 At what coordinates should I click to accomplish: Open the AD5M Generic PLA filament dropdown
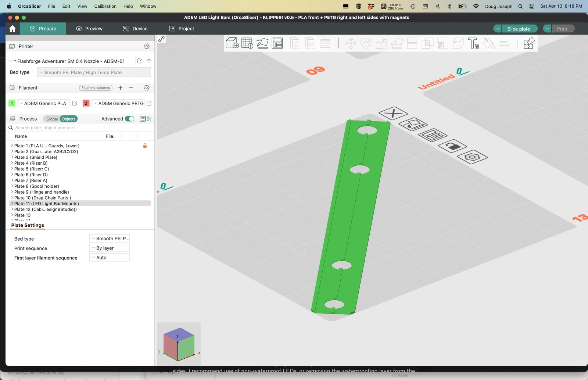pyautogui.click(x=43, y=103)
